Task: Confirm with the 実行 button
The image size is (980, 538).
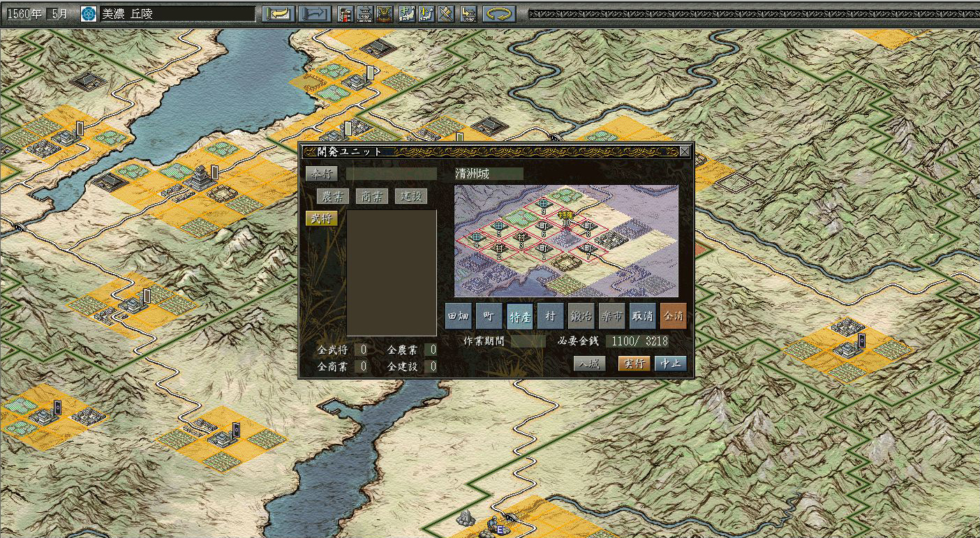Action: click(x=634, y=364)
